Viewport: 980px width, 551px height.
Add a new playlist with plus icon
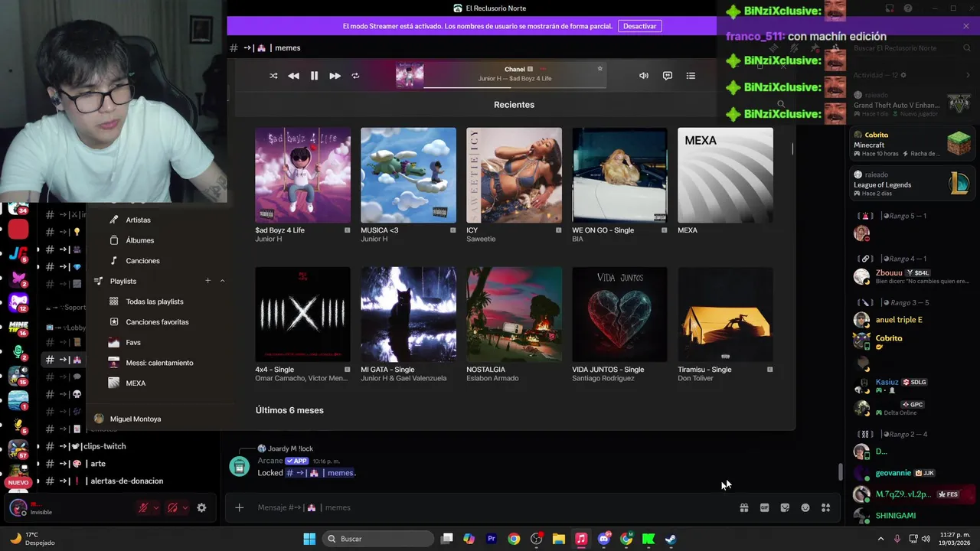(207, 281)
